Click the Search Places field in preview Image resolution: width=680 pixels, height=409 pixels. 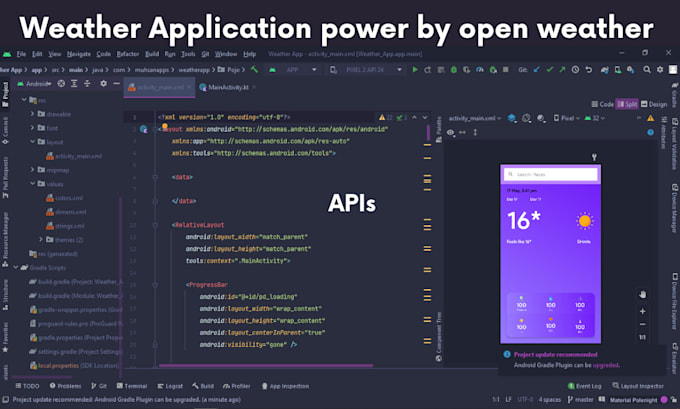(x=551, y=174)
